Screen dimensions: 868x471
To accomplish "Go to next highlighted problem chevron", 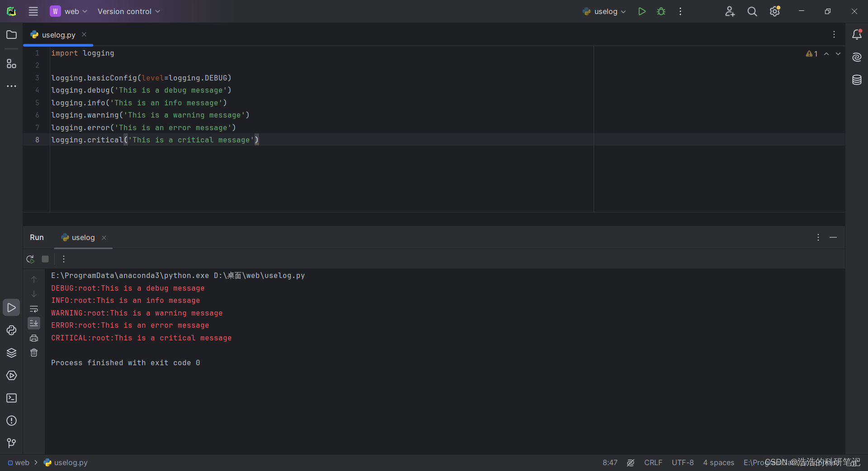I will 838,54.
